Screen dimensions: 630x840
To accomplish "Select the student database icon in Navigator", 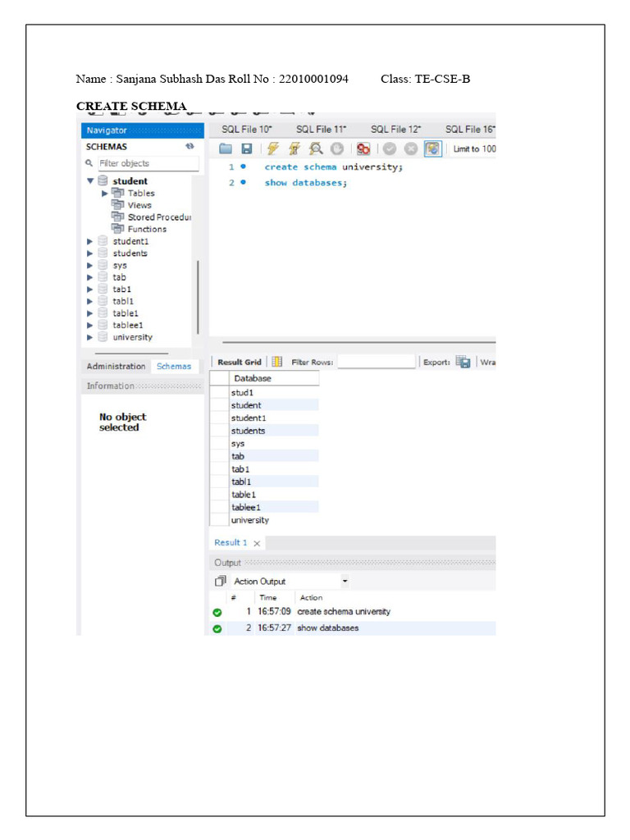I will coord(103,180).
